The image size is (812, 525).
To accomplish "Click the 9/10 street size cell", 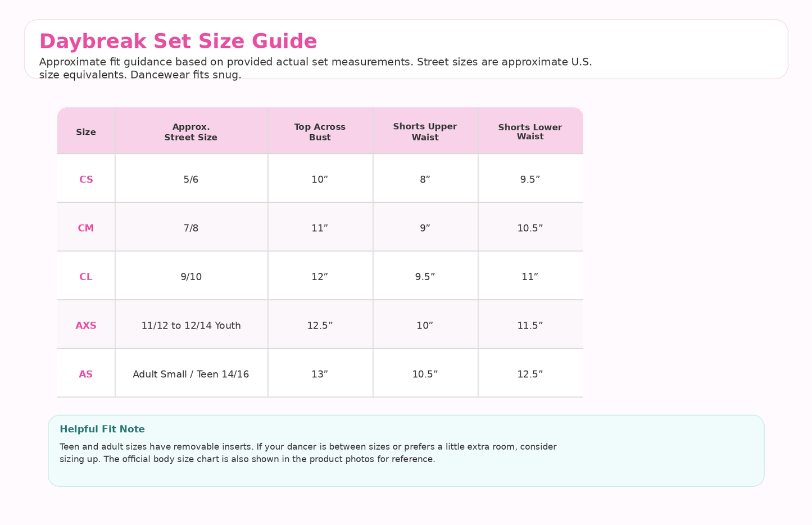I will pos(191,277).
